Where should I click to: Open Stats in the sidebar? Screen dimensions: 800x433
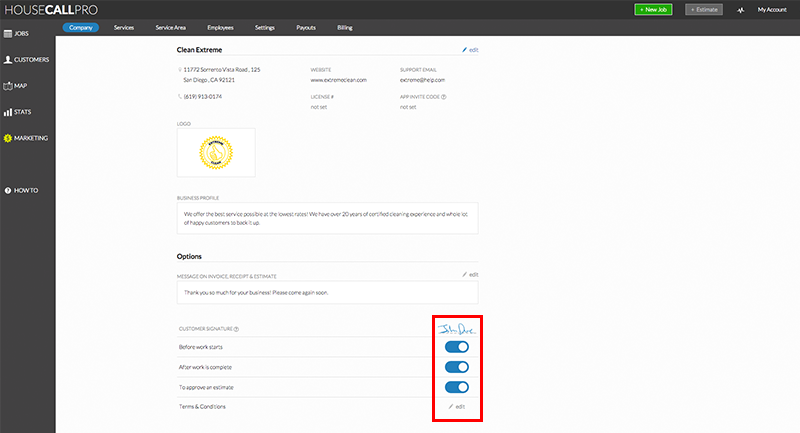pos(23,112)
